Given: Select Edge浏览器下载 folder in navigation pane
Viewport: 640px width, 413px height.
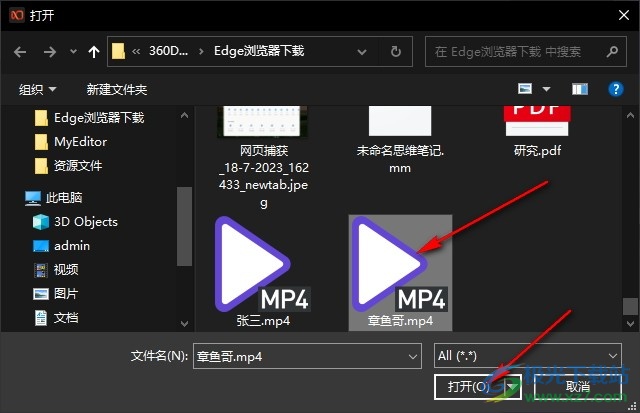Looking at the screenshot, I should 99,118.
